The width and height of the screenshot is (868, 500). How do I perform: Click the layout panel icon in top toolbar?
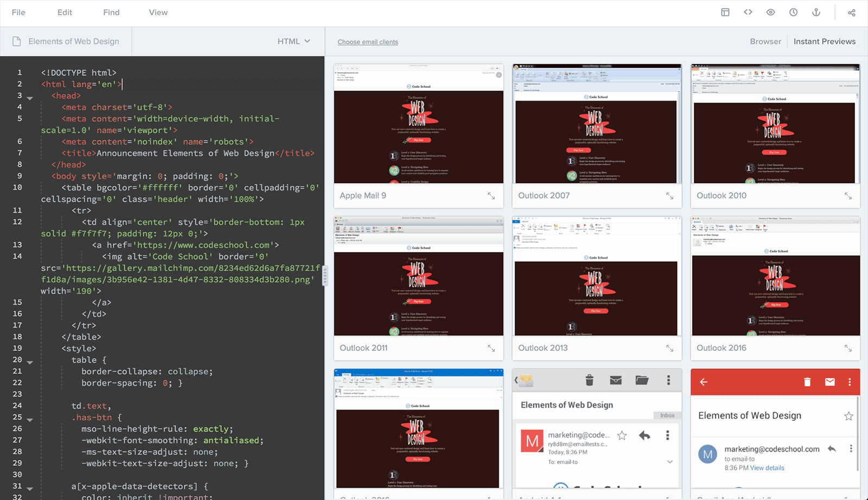coord(725,12)
